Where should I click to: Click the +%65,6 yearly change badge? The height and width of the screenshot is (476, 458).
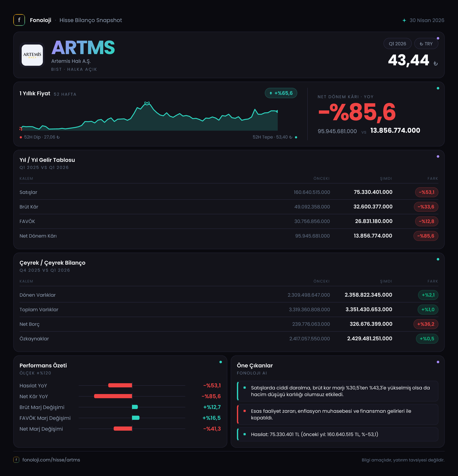(281, 93)
